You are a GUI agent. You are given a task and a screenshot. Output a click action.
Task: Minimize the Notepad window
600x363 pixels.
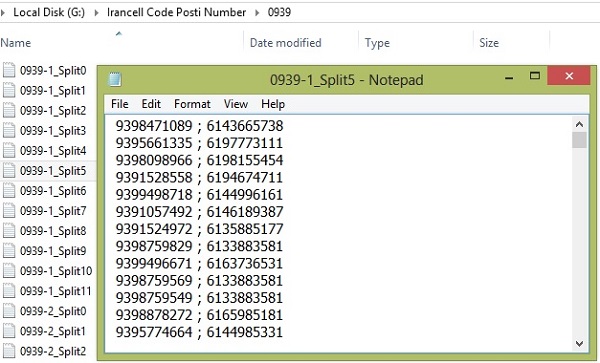509,78
